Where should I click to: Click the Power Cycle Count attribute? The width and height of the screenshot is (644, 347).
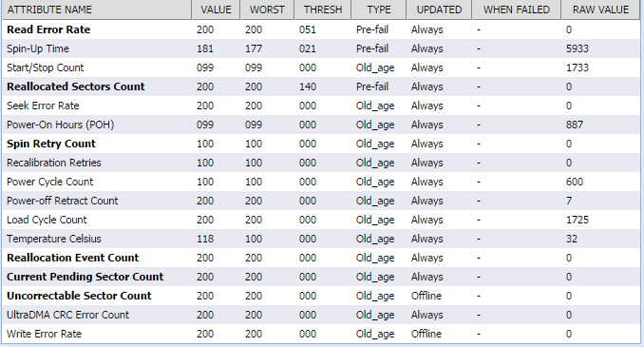pos(50,182)
